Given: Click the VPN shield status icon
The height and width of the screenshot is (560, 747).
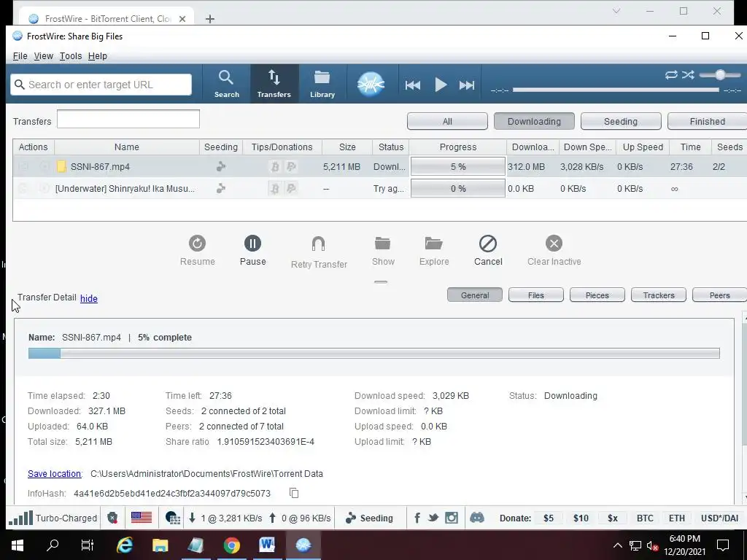Looking at the screenshot, I should pyautogui.click(x=112, y=518).
